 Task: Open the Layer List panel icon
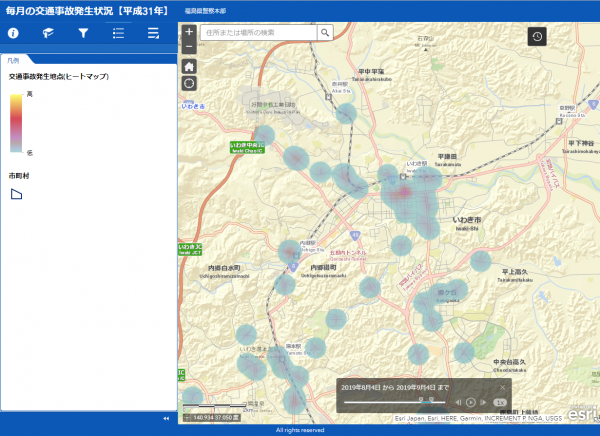click(x=153, y=33)
